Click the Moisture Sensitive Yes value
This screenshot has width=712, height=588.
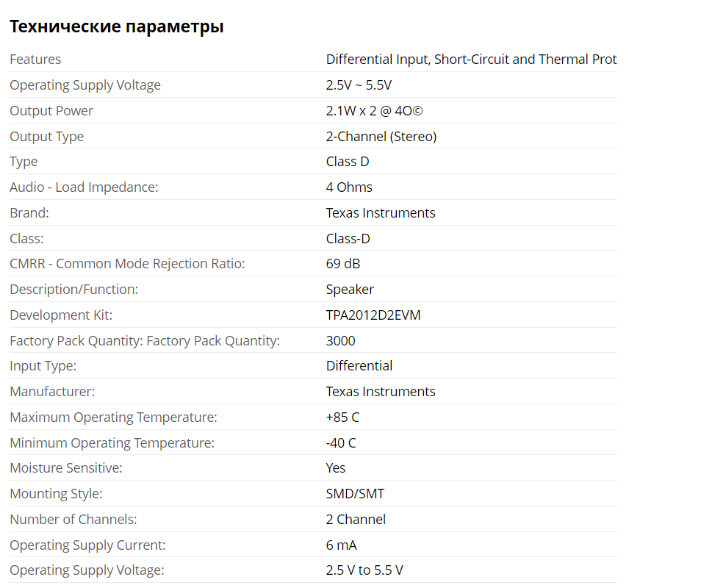[x=336, y=468]
